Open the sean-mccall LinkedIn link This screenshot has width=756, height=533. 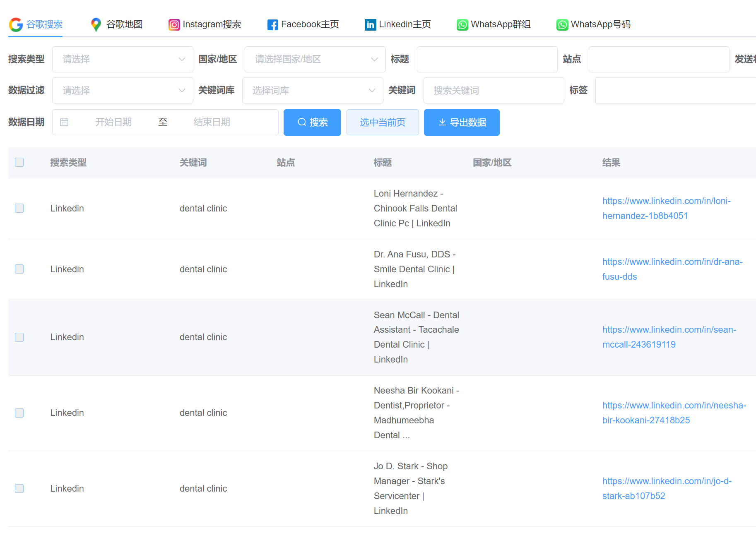pyautogui.click(x=669, y=337)
